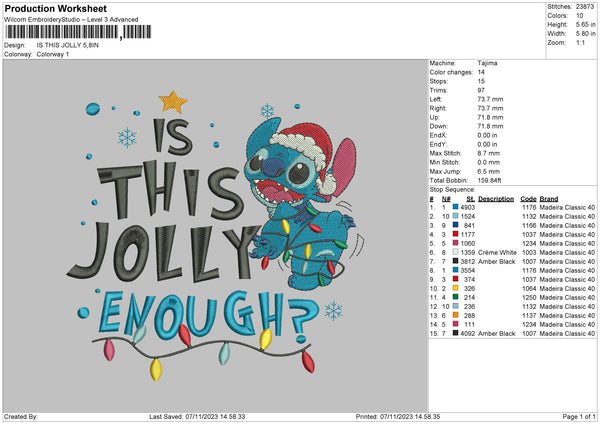The height and width of the screenshot is (424, 600).
Task: Click the orange swatch in stop row 13
Action: click(x=455, y=315)
